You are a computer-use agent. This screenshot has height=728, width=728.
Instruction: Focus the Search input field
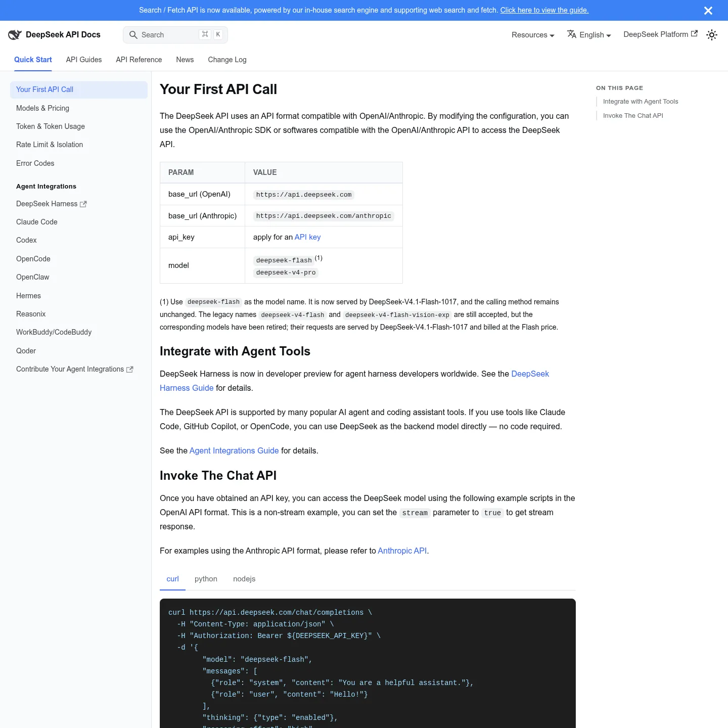click(175, 35)
